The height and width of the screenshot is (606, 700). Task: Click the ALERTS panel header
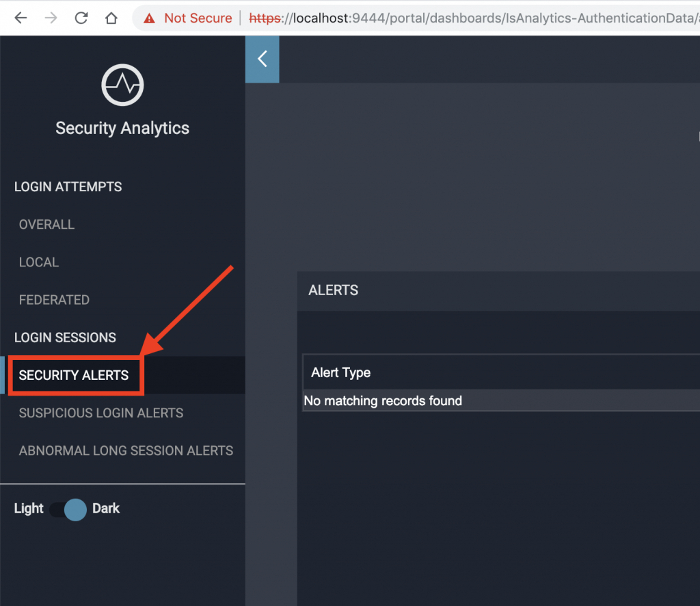(x=334, y=290)
